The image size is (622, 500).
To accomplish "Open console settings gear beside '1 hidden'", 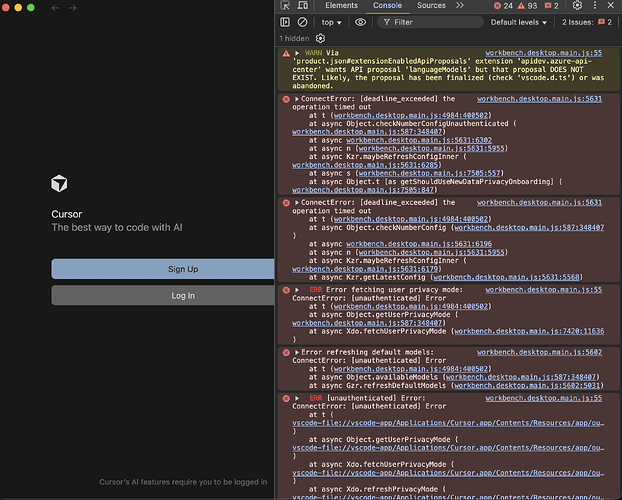I will 320,38.
